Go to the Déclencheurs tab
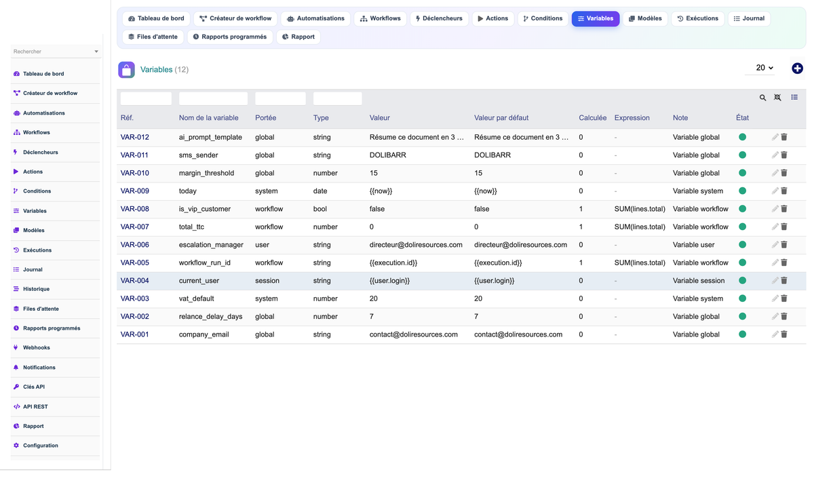Viewport: 814px width, 504px height. pyautogui.click(x=439, y=18)
